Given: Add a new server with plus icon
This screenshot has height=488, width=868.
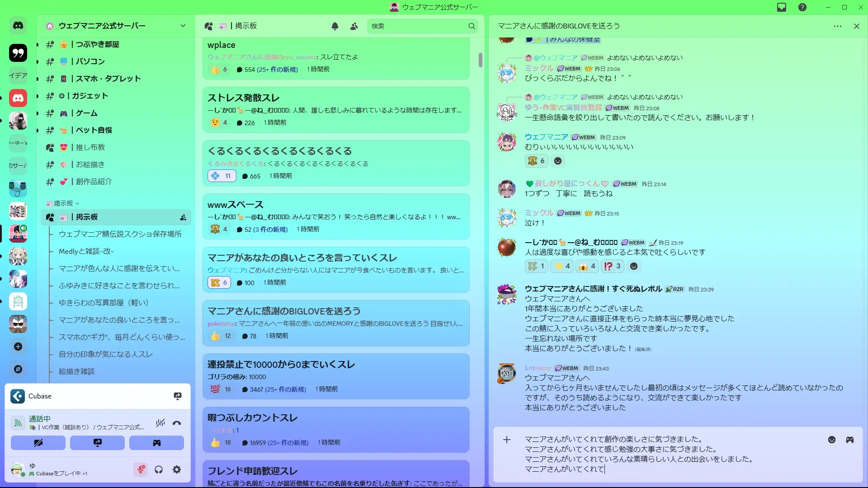Looking at the screenshot, I should pyautogui.click(x=18, y=347).
